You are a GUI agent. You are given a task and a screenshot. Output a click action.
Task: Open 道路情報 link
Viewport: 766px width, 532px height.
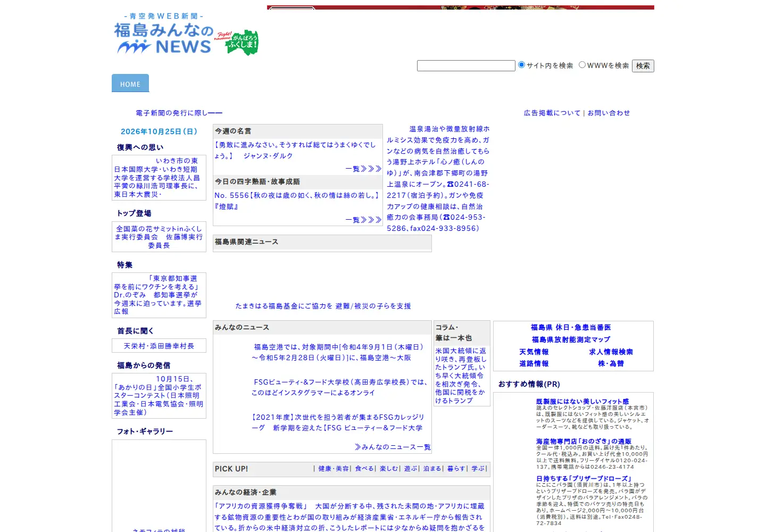coord(534,364)
